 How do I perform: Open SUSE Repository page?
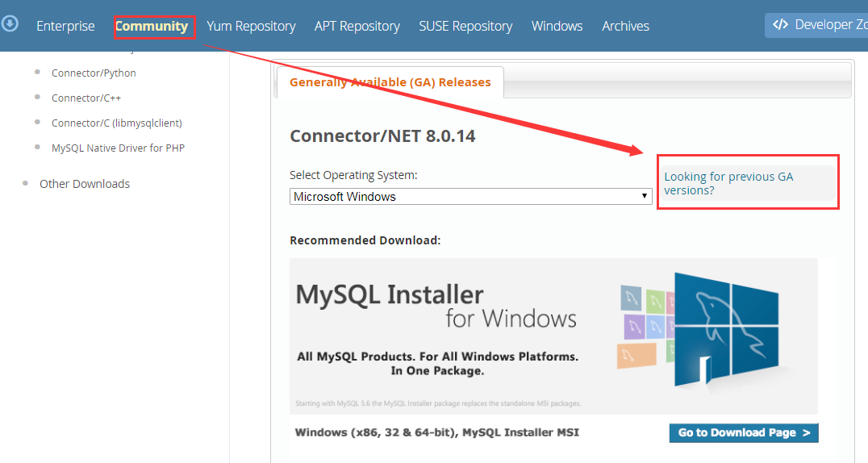[465, 26]
